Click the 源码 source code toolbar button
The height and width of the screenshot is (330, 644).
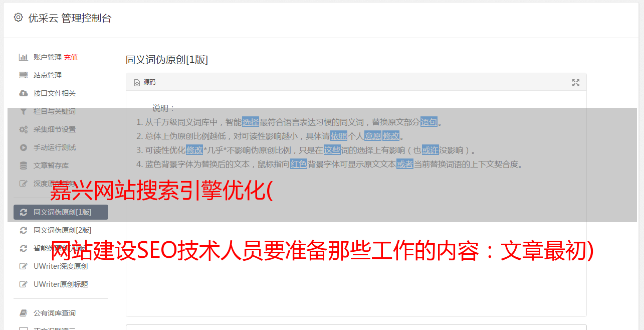(x=145, y=82)
